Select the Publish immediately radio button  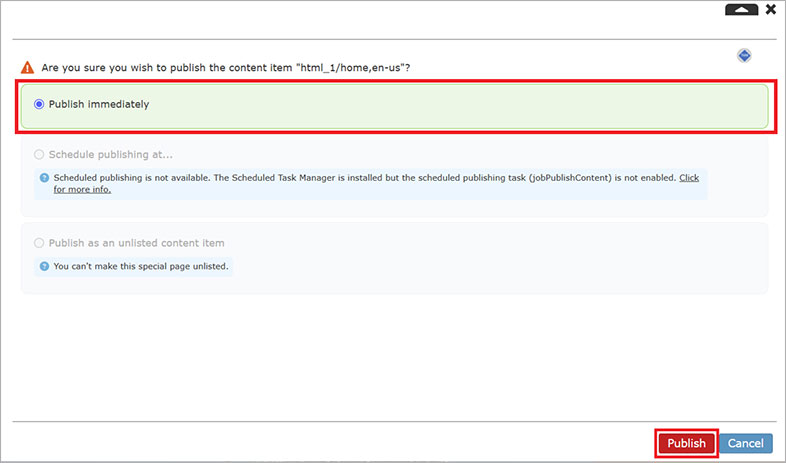tap(39, 104)
